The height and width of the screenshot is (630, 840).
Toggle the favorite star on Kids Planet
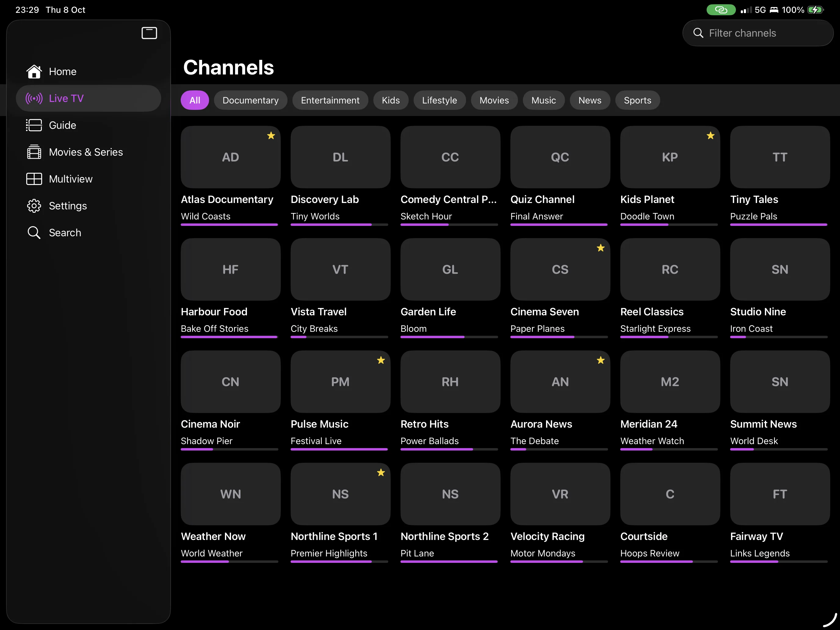click(x=711, y=136)
